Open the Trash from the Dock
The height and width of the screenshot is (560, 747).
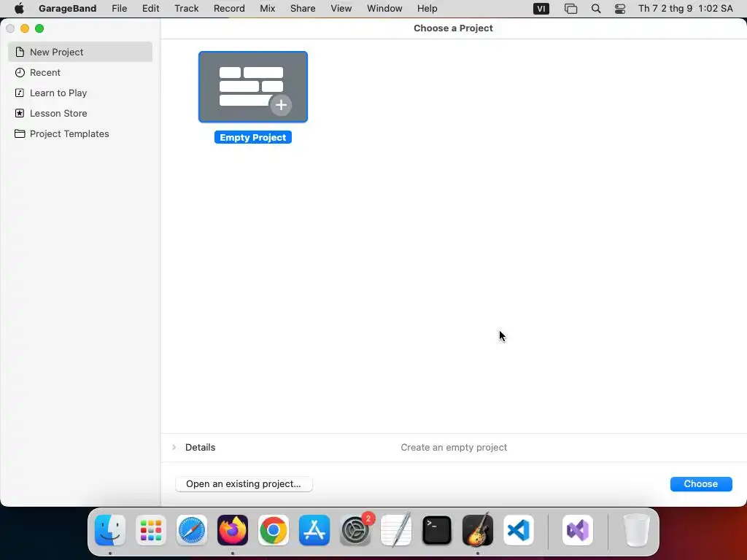coord(637,530)
